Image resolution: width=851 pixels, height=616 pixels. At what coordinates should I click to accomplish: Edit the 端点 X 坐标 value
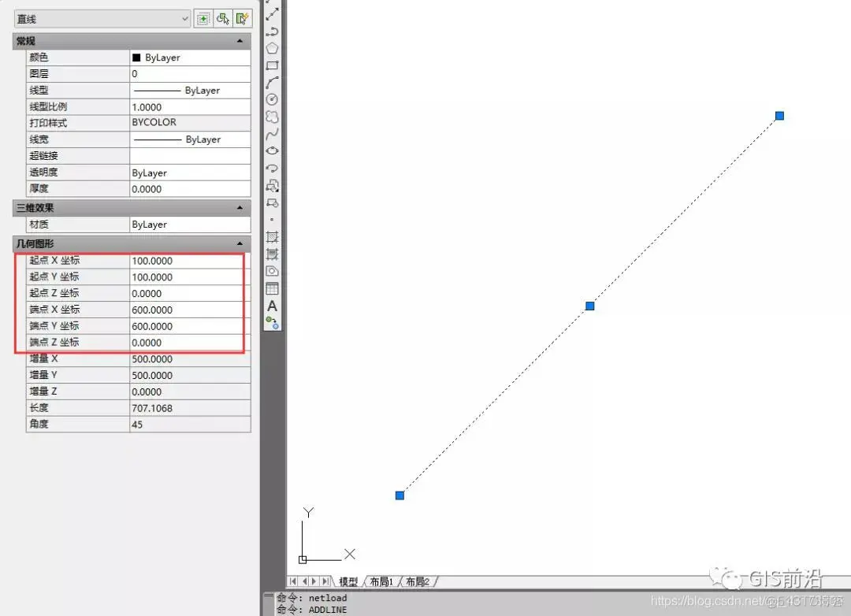point(190,310)
